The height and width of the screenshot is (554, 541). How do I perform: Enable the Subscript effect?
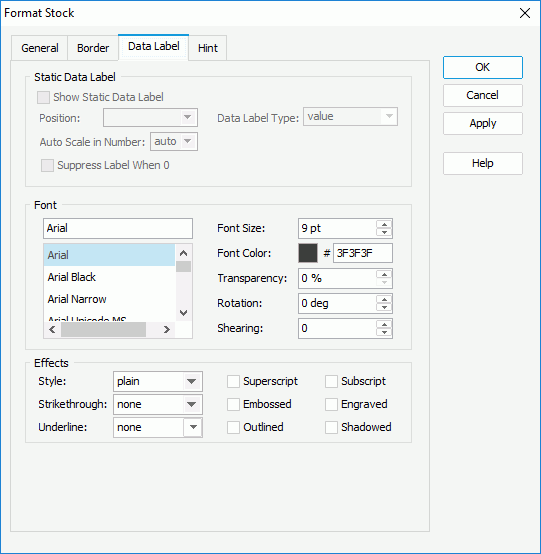pyautogui.click(x=331, y=382)
